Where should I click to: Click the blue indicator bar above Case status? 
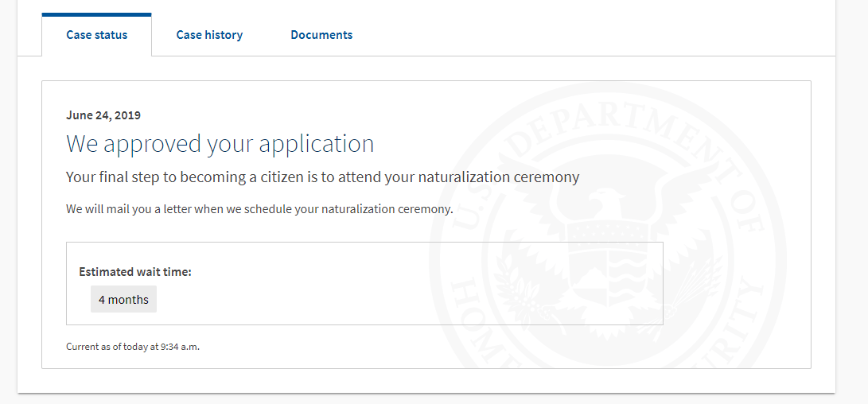96,14
